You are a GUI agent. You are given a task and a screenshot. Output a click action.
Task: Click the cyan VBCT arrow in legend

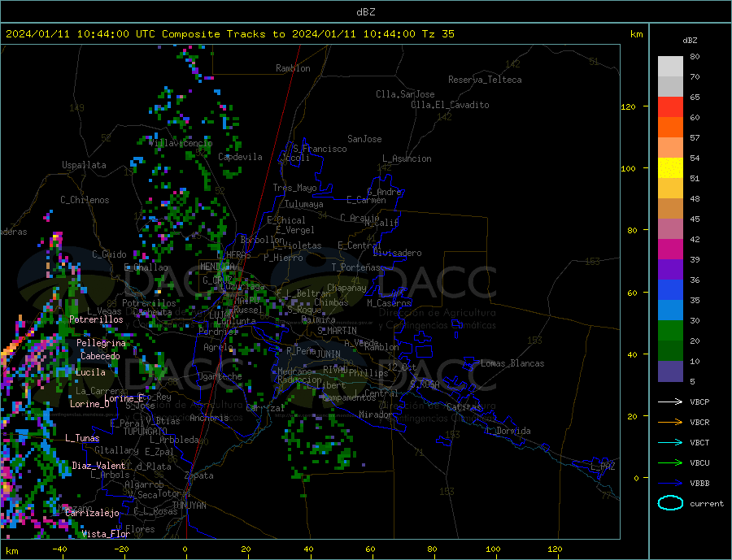(670, 442)
